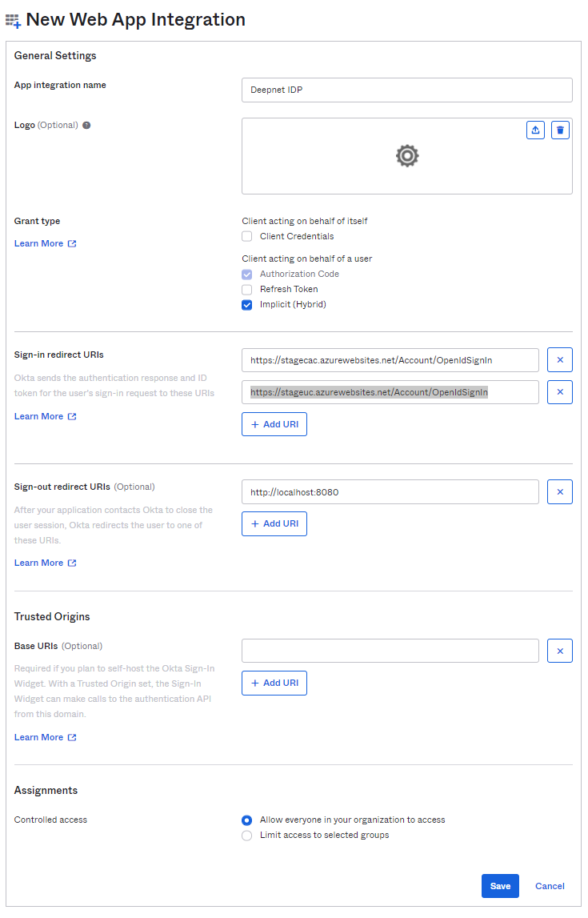
Task: Click the App integration name field
Action: pyautogui.click(x=406, y=90)
